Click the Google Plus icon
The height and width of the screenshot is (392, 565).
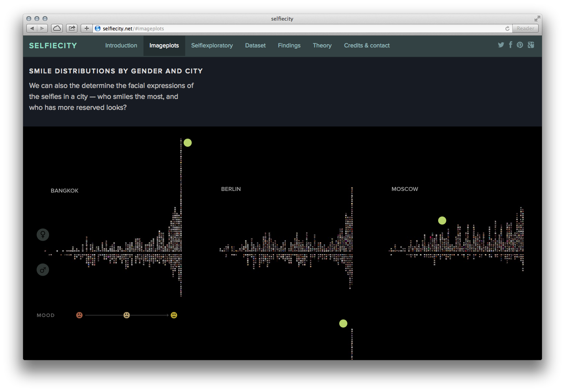[531, 45]
